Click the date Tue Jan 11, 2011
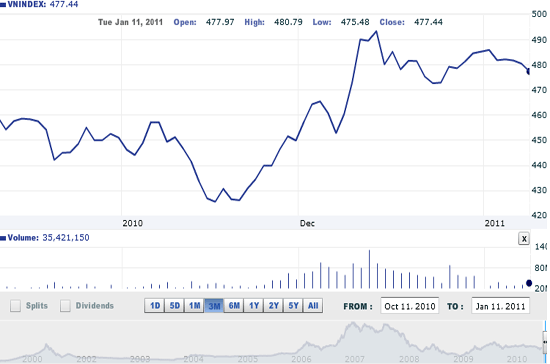The image size is (550, 364). click(x=130, y=22)
